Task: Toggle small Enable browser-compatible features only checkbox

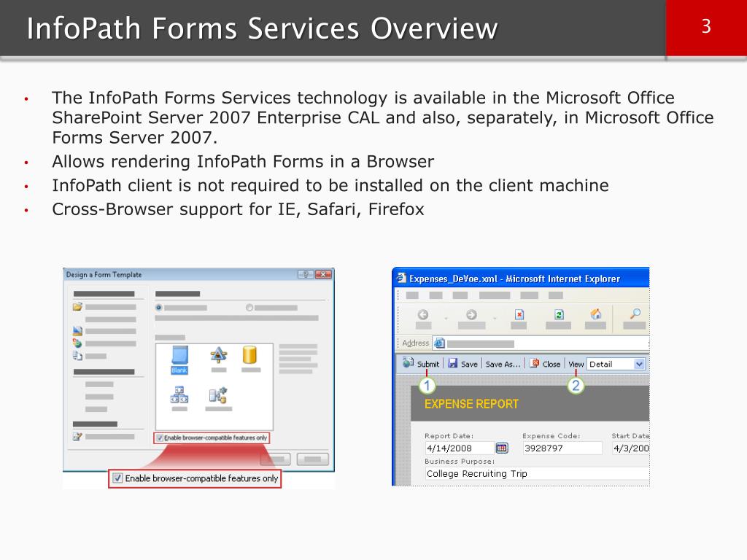Action: pyautogui.click(x=160, y=437)
